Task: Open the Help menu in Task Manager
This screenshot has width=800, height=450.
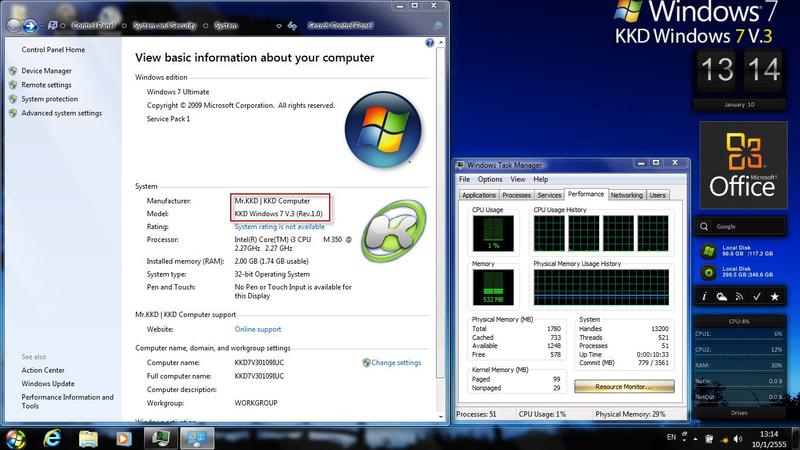Action: click(541, 180)
